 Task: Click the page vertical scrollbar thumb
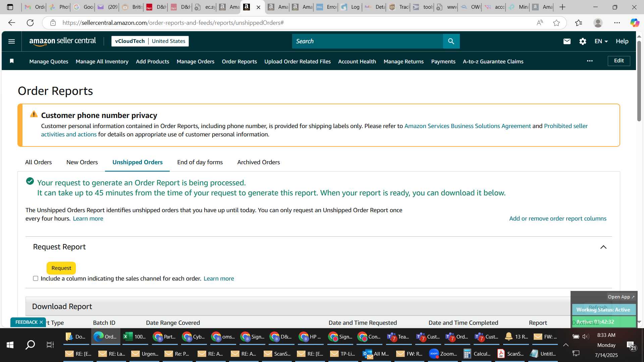pyautogui.click(x=639, y=80)
